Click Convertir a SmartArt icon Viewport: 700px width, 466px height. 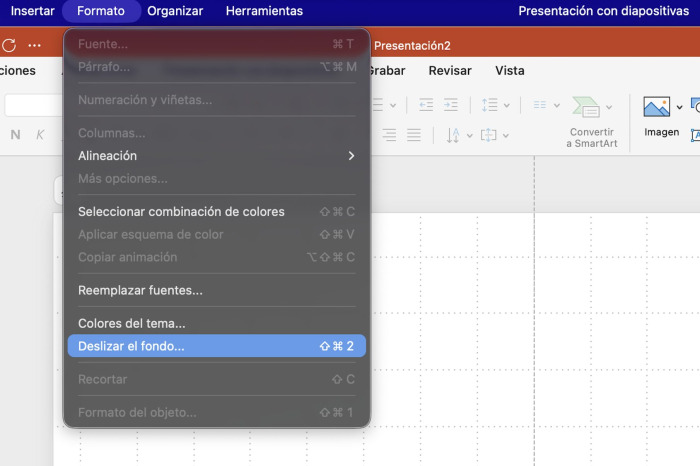(586, 107)
